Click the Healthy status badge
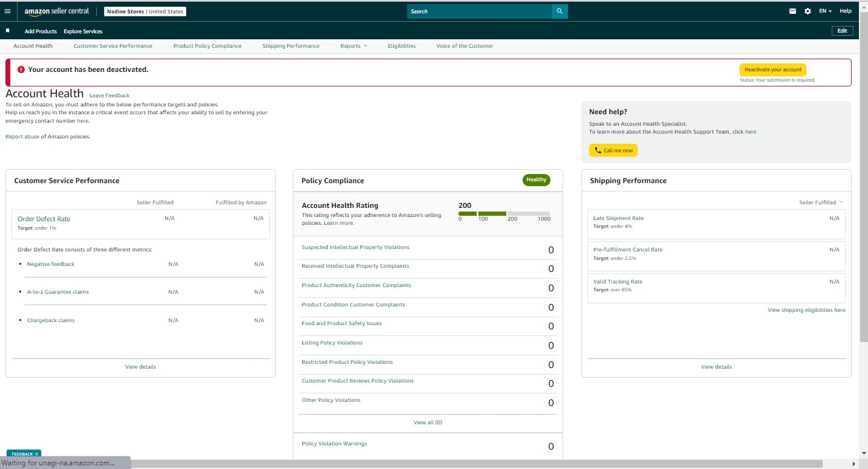This screenshot has height=469, width=868. (536, 180)
